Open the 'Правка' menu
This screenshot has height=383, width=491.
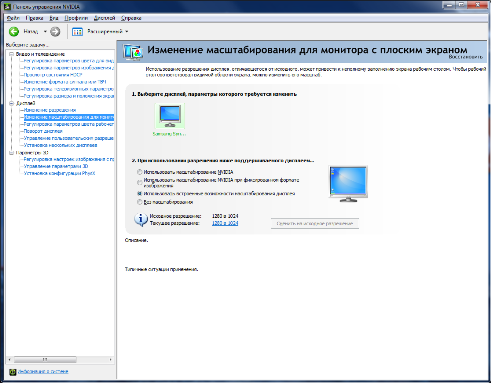(34, 18)
